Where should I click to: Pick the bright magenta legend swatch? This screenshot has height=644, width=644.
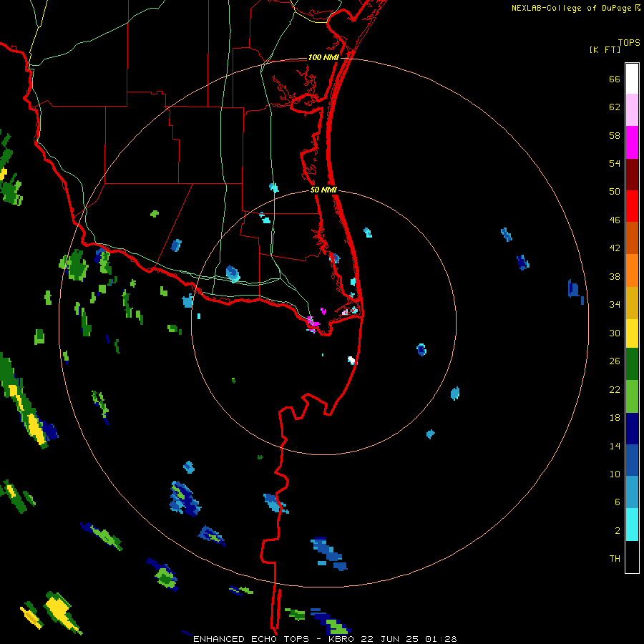(x=632, y=142)
